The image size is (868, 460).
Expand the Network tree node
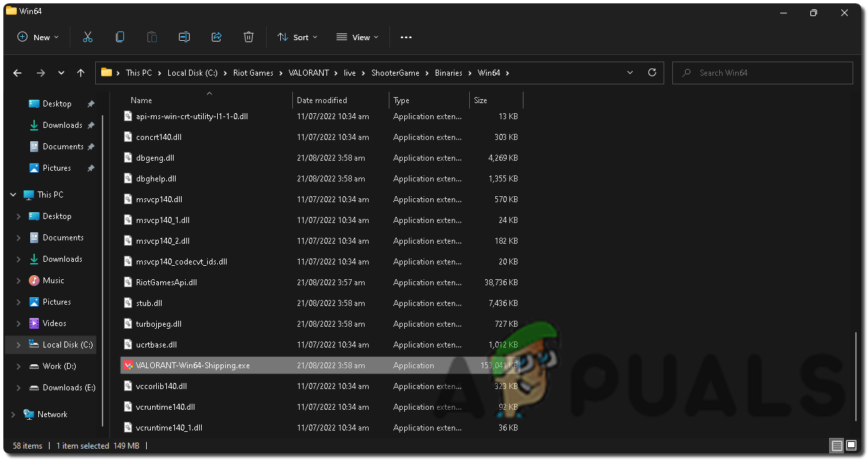13,414
